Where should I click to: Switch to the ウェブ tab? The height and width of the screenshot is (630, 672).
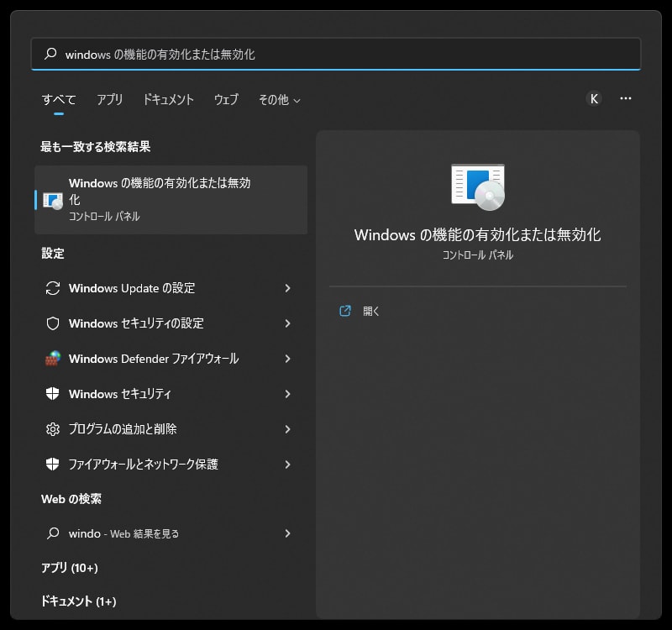coord(225,99)
